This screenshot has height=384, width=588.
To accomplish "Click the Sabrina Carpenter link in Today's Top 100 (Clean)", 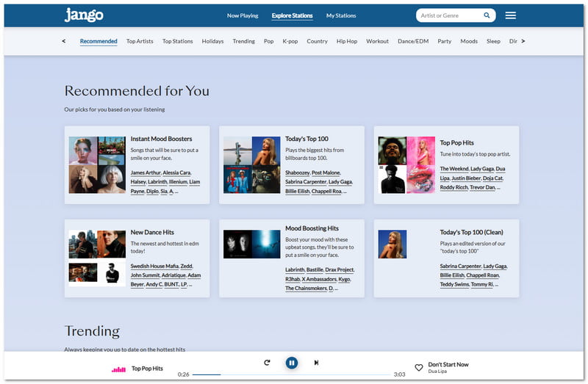I will click(x=460, y=267).
